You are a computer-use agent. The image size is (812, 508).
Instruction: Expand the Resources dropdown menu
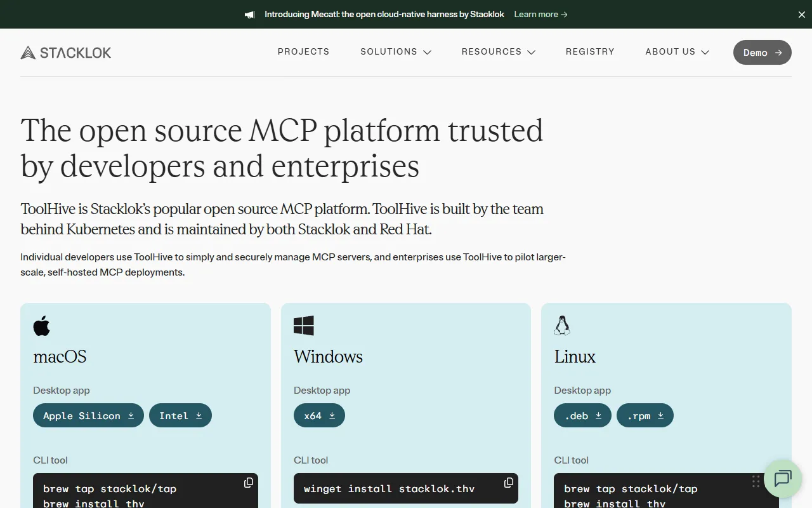[x=499, y=52]
